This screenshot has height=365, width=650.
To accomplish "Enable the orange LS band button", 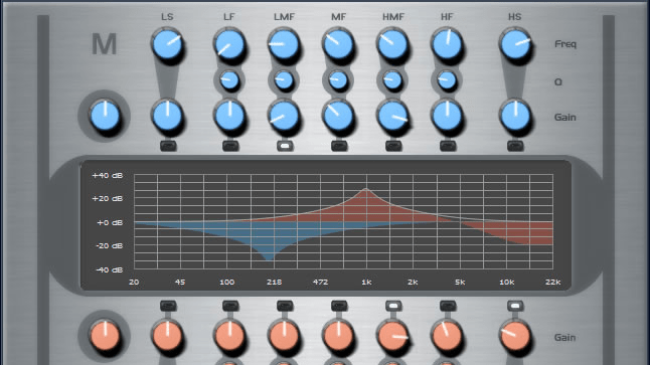I will tap(168, 306).
